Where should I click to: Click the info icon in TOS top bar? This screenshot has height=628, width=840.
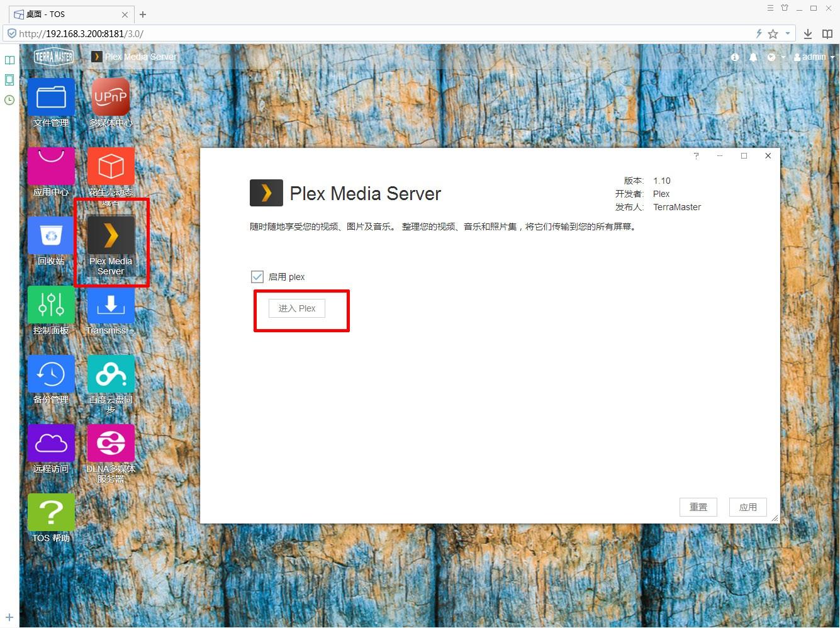tap(735, 57)
